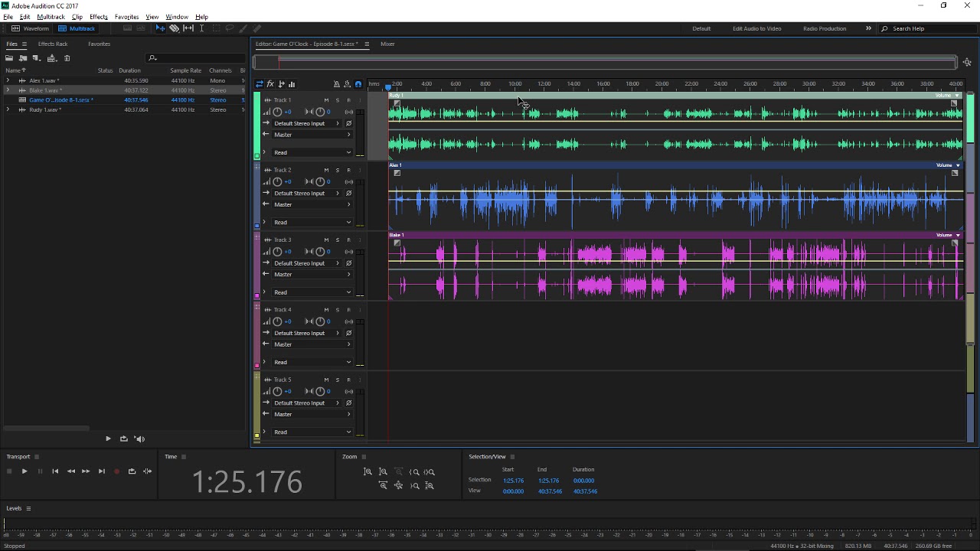
Task: Click the zoom navigator icon right of overview bar
Action: (x=968, y=63)
